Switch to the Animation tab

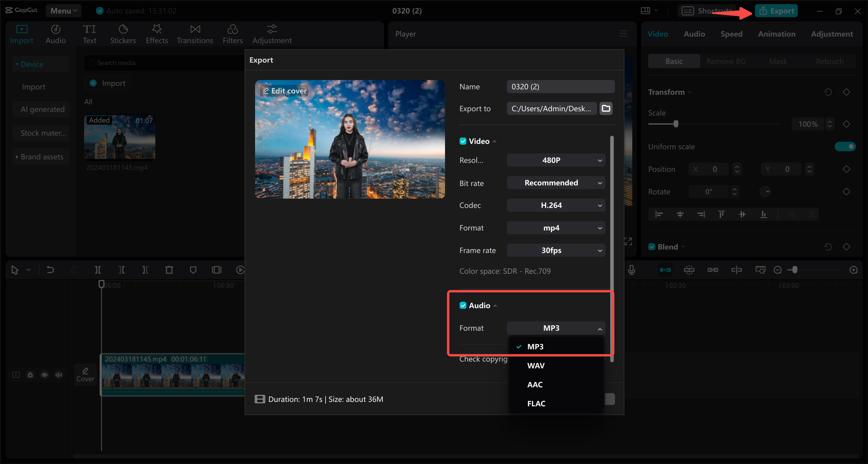click(x=777, y=34)
